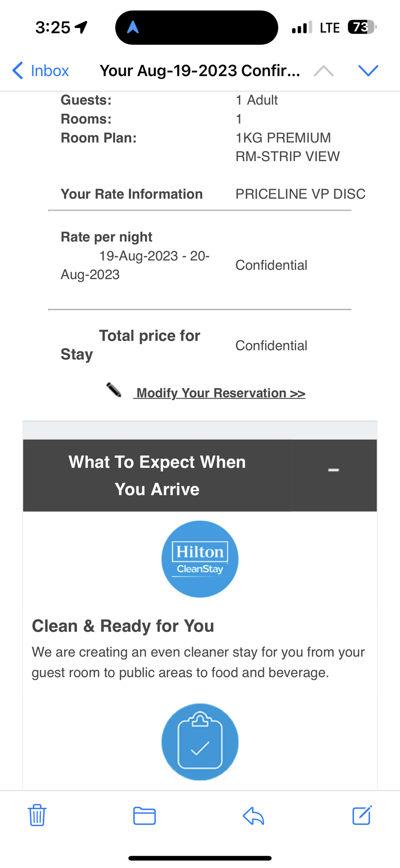The height and width of the screenshot is (868, 400).
Task: Compose a new message with pencil icon
Action: tap(362, 815)
